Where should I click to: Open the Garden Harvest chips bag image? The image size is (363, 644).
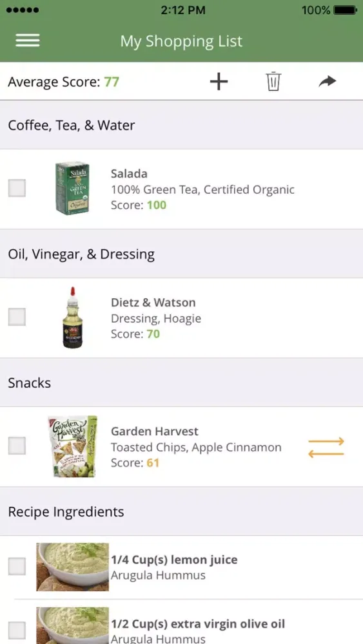(x=72, y=446)
